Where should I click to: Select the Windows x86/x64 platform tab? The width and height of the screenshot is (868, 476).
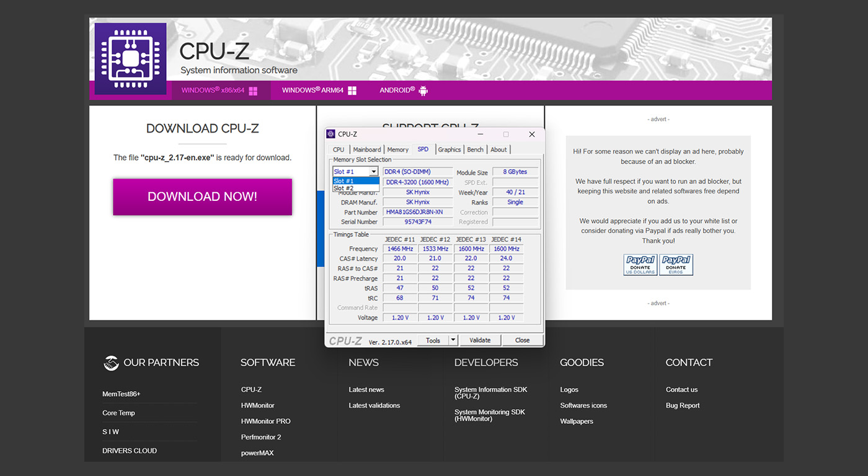coord(220,90)
